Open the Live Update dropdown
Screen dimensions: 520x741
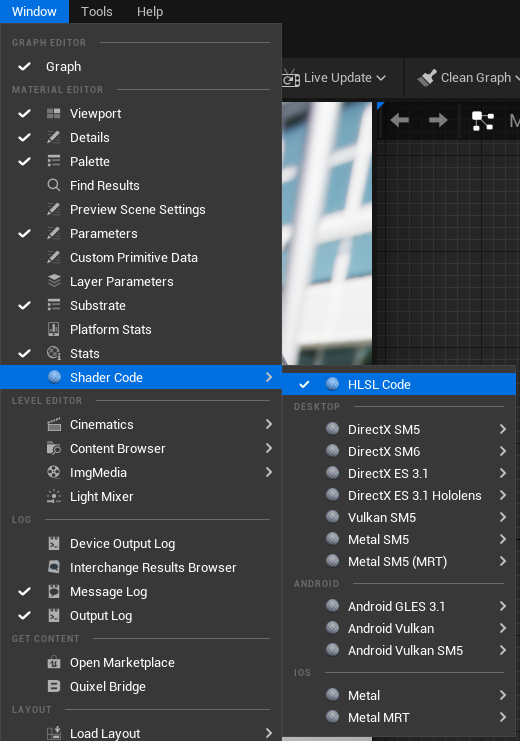point(335,78)
